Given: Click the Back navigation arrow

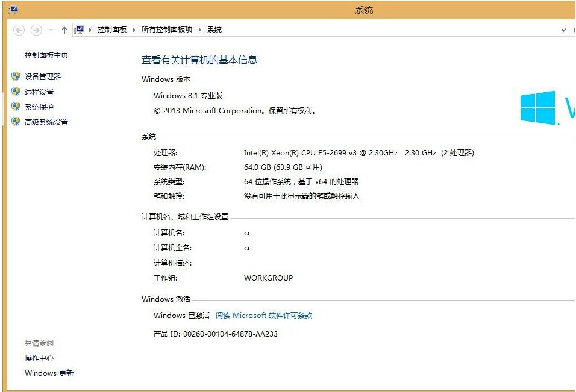Looking at the screenshot, I should (x=19, y=30).
